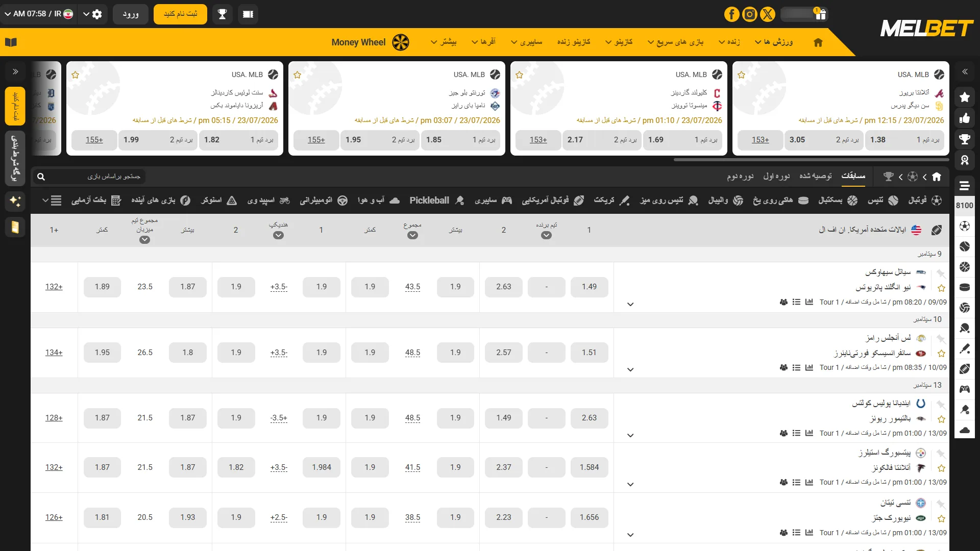The height and width of the screenshot is (551, 980).
Task: Star the Los Angeles Rams match as favorite
Action: [x=942, y=354]
